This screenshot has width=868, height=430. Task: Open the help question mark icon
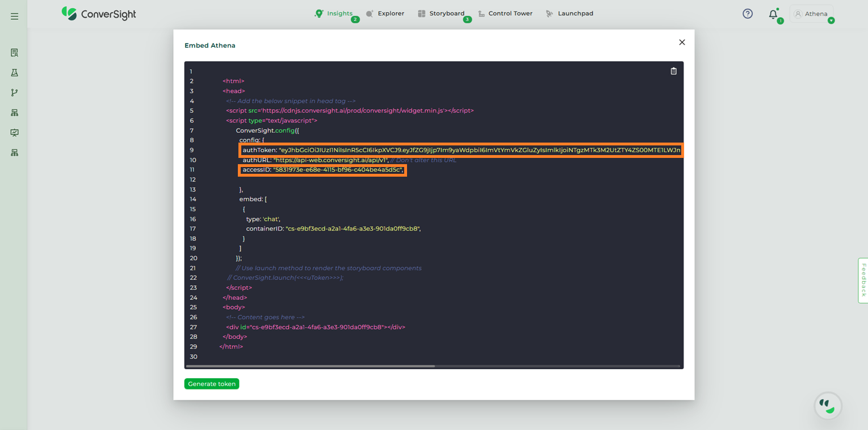coord(747,14)
